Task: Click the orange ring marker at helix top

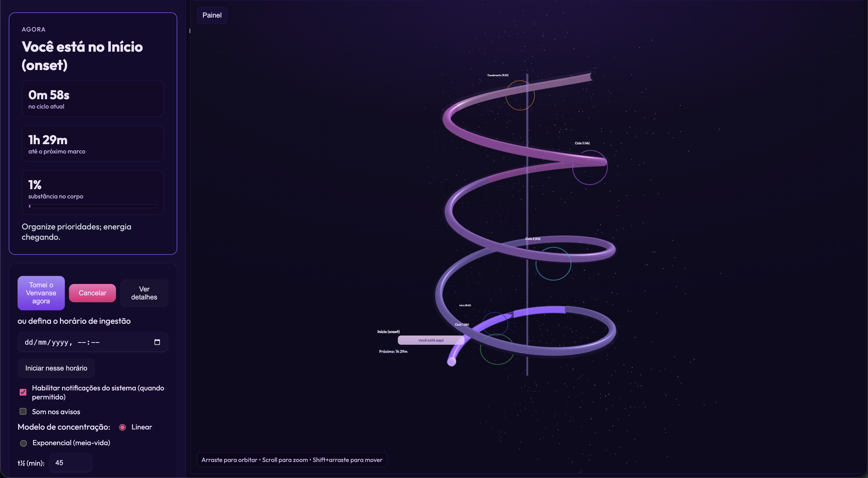Action: click(x=520, y=95)
